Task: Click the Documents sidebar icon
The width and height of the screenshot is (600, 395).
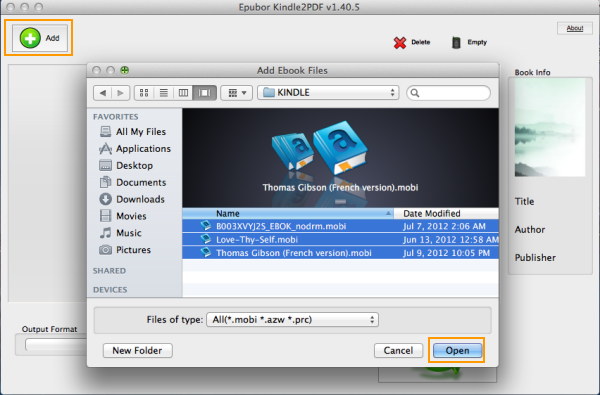Action: click(105, 182)
